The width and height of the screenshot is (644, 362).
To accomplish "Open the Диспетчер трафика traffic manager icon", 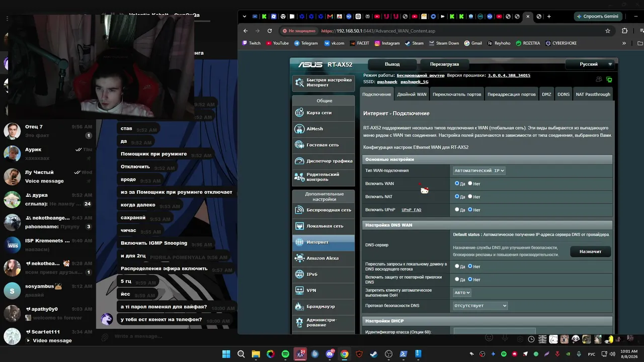I will [299, 161].
